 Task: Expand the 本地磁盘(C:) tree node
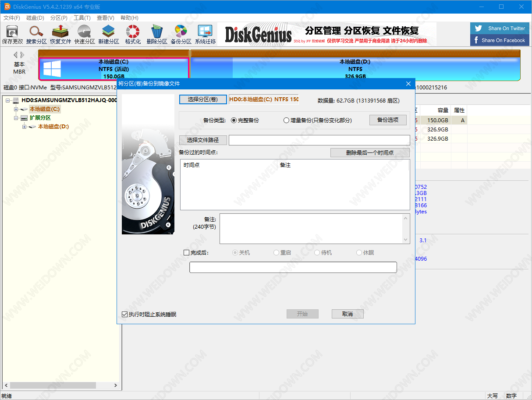tap(16, 109)
